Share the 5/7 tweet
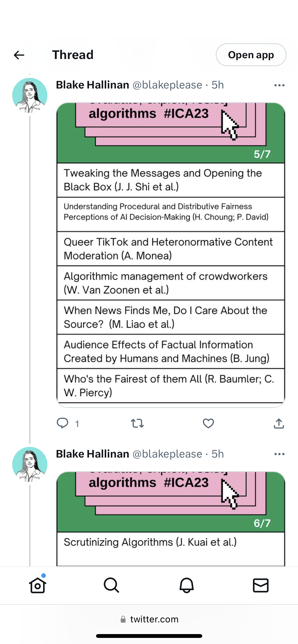Screen dimensions: 298x644 279,423
